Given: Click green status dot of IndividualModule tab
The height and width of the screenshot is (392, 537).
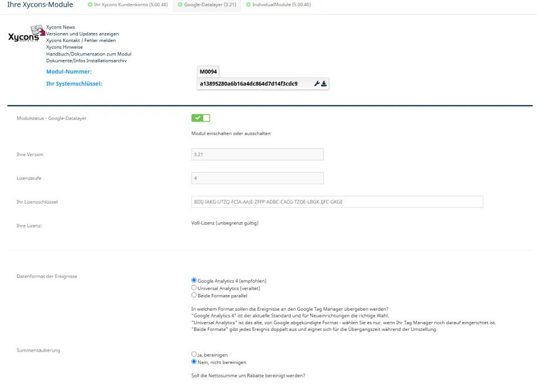Looking at the screenshot, I should pos(248,4).
